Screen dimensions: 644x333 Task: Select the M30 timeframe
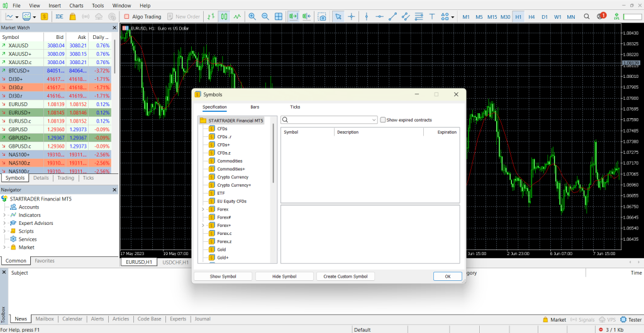(506, 17)
